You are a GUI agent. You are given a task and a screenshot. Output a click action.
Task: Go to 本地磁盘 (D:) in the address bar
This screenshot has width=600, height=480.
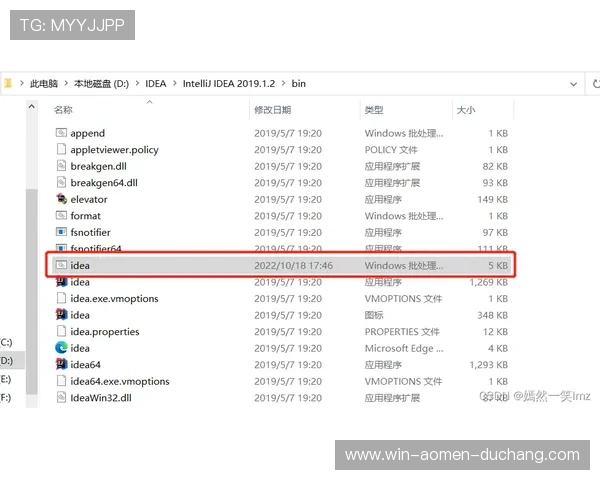click(x=101, y=83)
